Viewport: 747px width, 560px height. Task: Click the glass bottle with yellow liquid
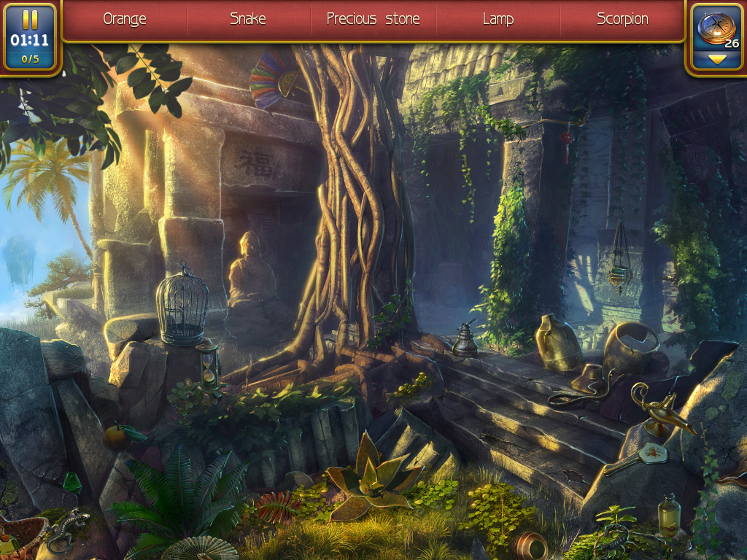(668, 516)
